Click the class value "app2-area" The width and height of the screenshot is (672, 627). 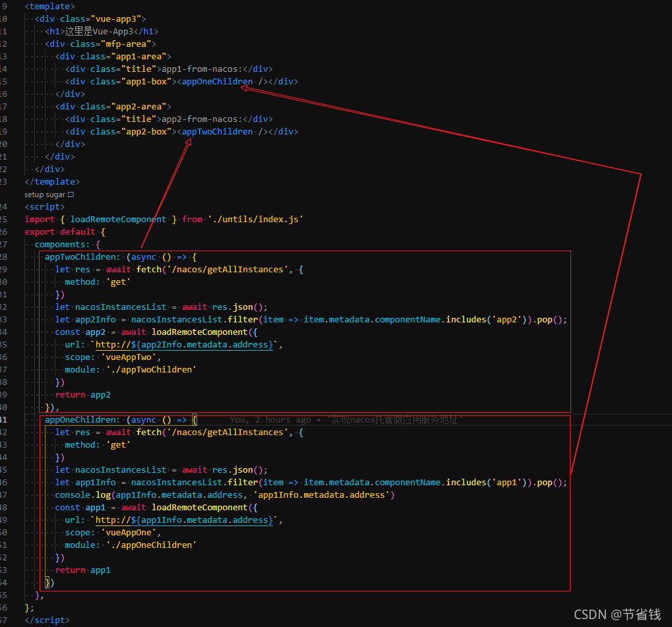pyautogui.click(x=138, y=106)
